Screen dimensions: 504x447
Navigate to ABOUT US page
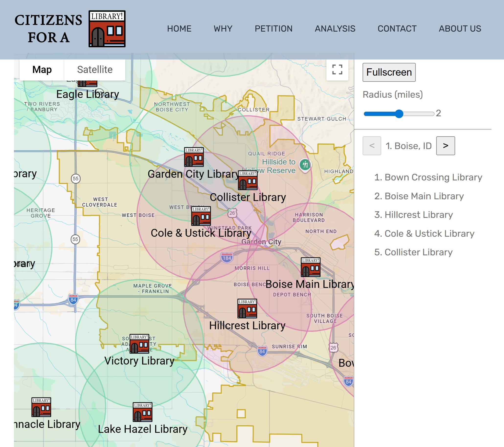coord(460,29)
